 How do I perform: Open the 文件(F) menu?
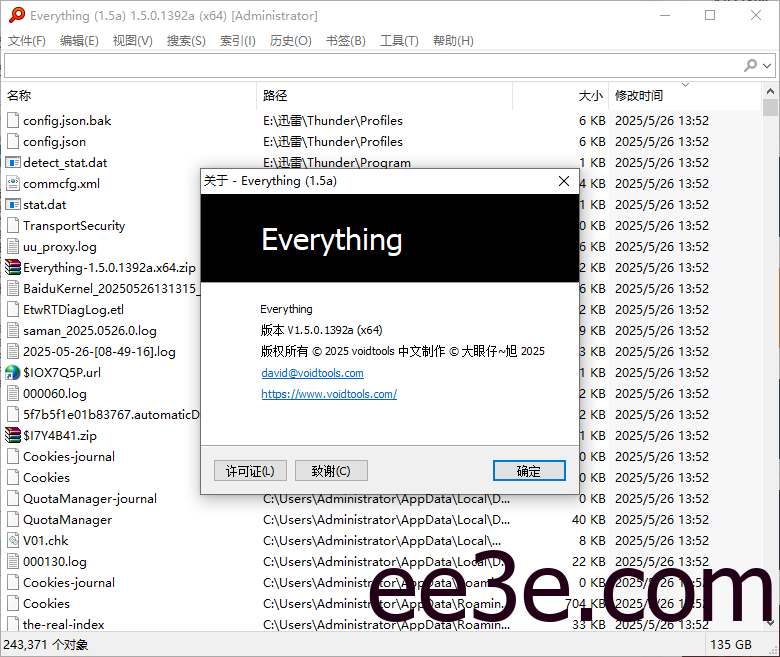coord(27,41)
